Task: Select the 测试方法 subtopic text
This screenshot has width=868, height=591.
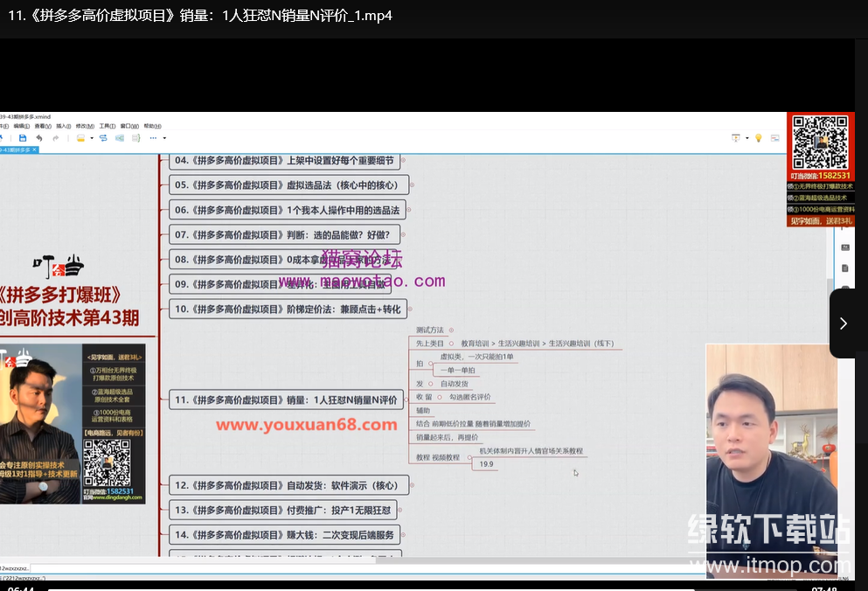Action: click(429, 330)
